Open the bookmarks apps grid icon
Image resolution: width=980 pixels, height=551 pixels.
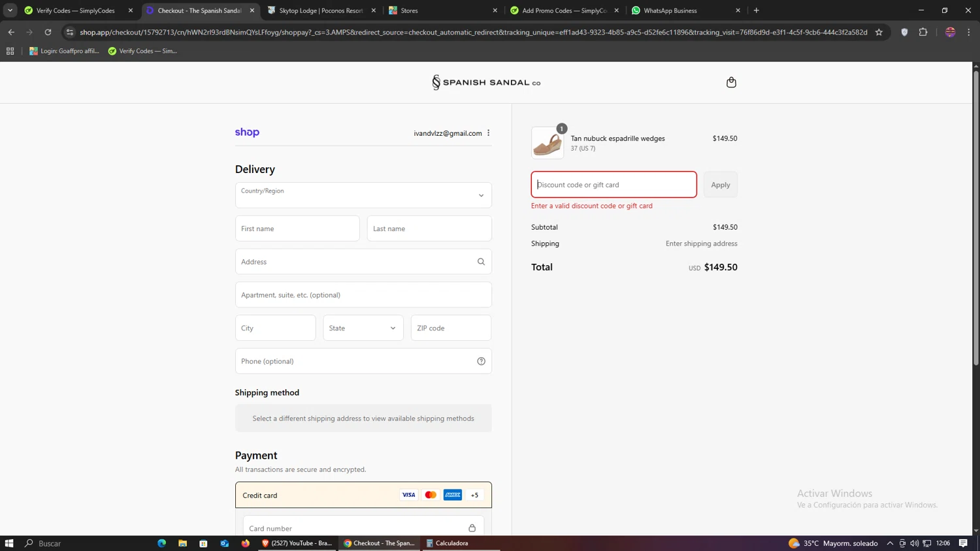10,51
